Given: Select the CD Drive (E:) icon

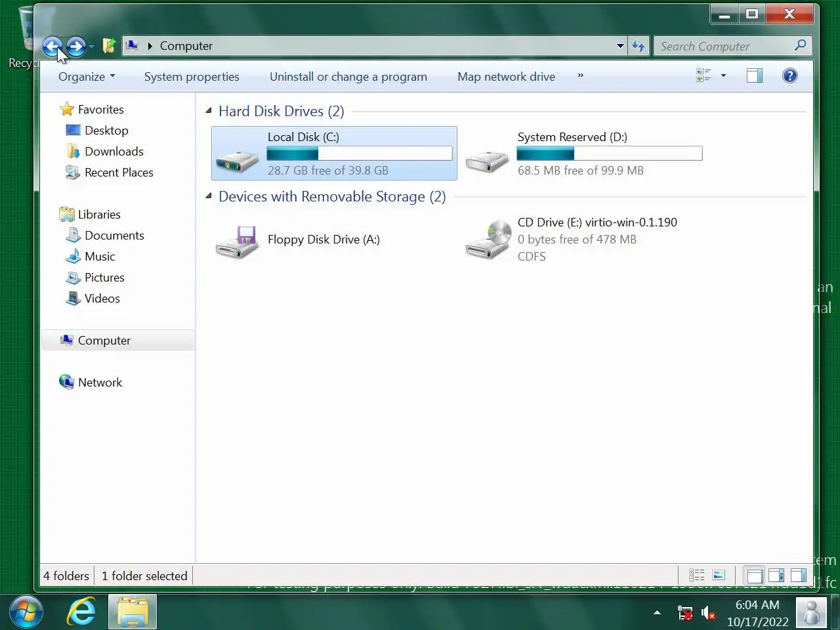Looking at the screenshot, I should pos(488,240).
